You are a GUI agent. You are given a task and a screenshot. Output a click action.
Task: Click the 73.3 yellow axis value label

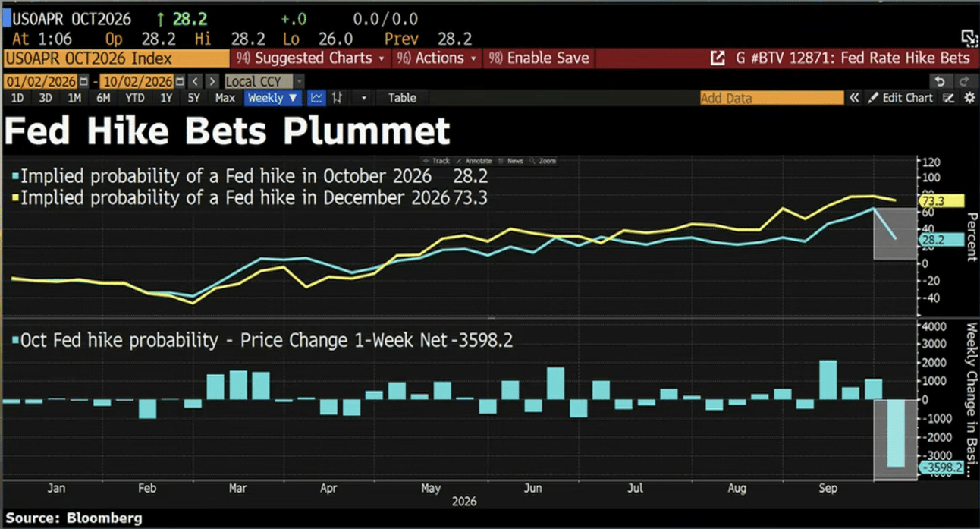(941, 201)
